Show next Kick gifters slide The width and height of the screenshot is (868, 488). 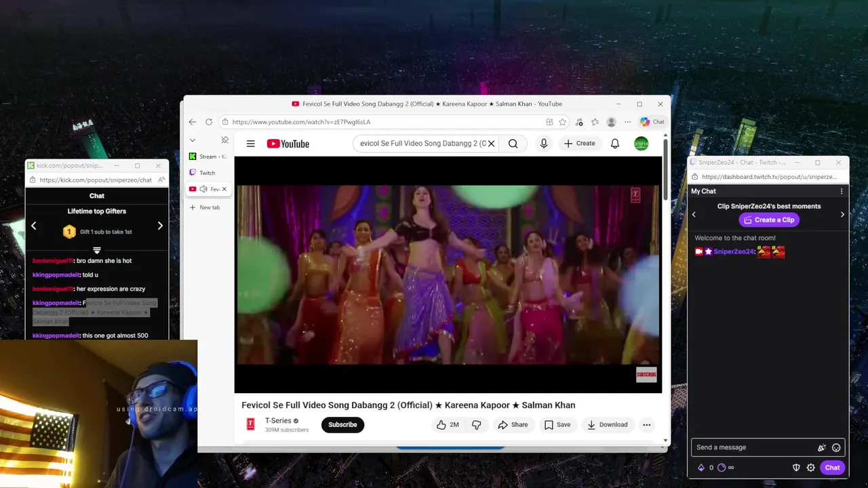[160, 226]
